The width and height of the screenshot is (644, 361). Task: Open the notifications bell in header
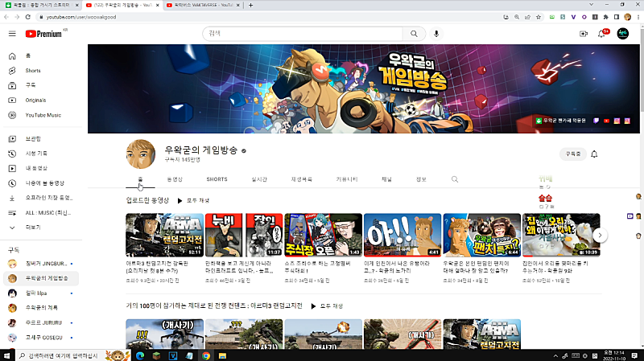click(602, 34)
